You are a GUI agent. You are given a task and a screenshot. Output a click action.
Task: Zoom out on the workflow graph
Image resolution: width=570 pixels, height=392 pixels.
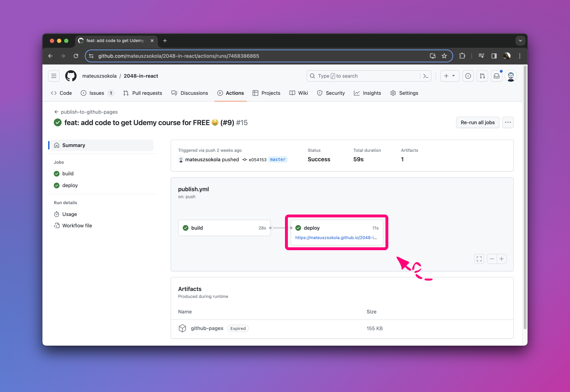pos(492,259)
